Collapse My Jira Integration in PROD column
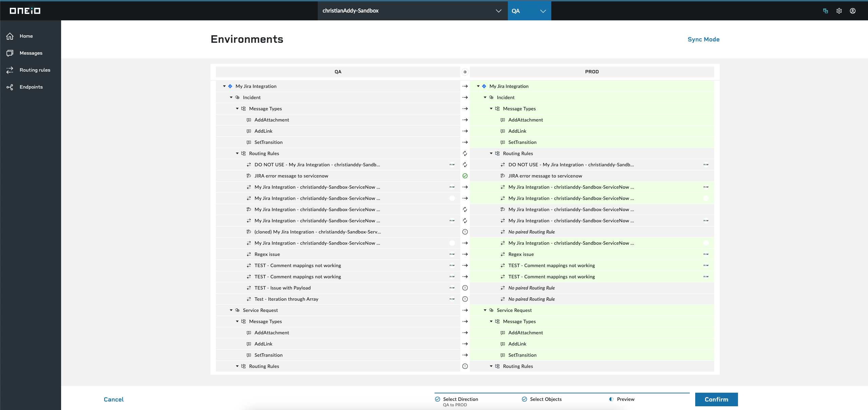 pos(478,86)
